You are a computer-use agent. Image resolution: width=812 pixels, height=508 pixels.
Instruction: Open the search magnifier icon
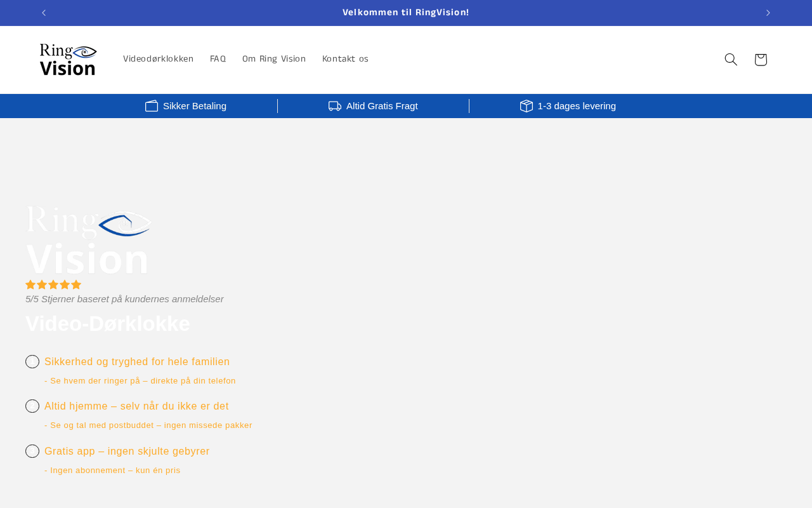pyautogui.click(x=731, y=59)
